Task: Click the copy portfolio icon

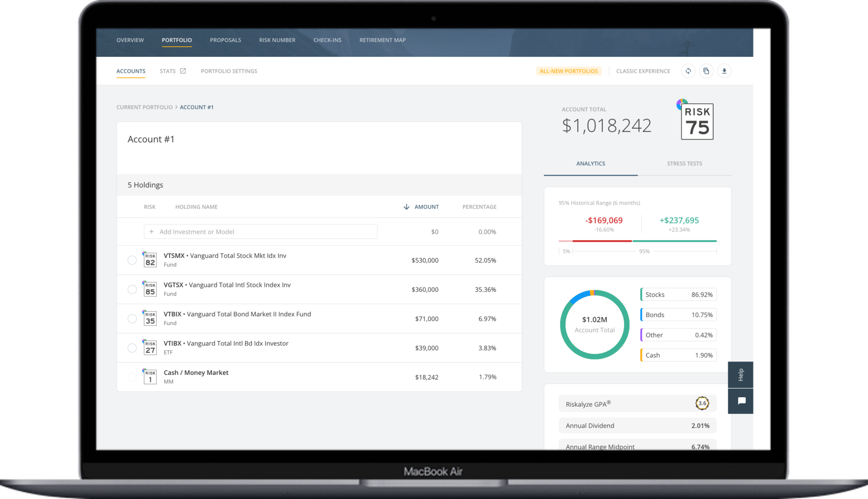Action: pyautogui.click(x=706, y=71)
